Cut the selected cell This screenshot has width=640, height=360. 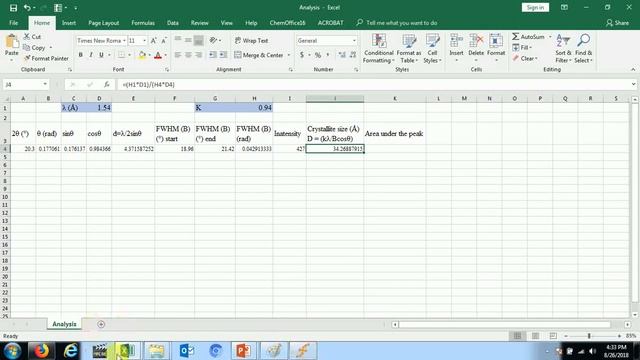(32, 37)
